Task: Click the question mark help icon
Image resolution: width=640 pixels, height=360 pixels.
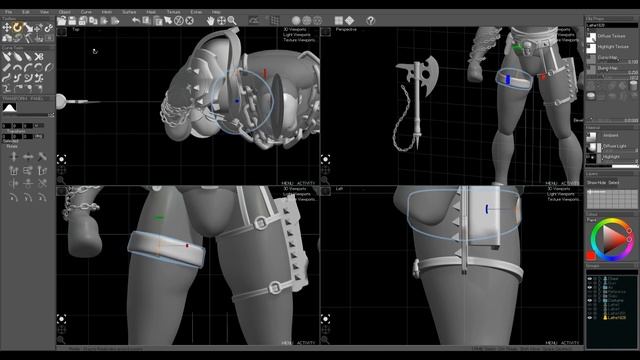Action: [370, 20]
